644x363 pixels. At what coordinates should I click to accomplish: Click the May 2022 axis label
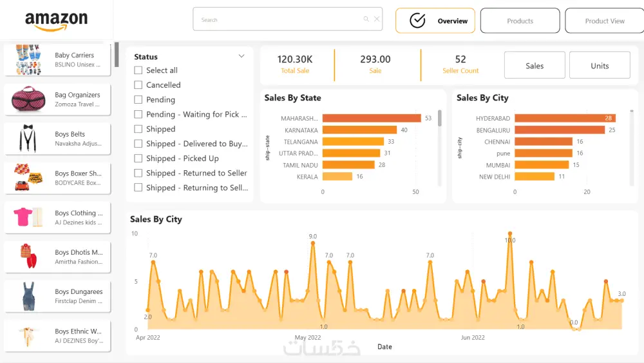[308, 337]
